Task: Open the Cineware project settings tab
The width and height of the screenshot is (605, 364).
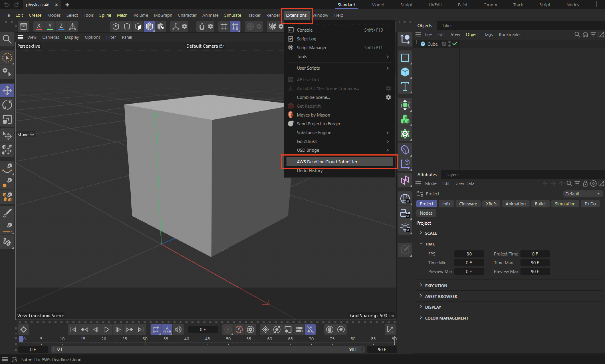Action: click(468, 204)
